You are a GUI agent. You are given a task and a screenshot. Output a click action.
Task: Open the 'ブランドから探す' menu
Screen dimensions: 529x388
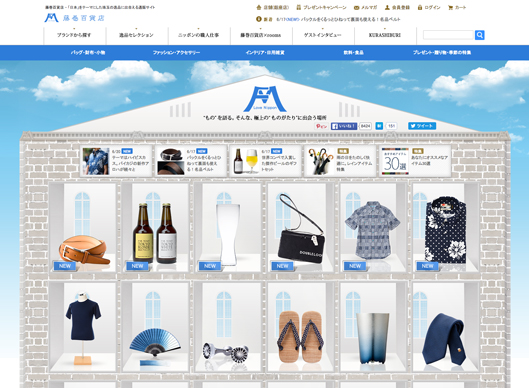point(74,35)
